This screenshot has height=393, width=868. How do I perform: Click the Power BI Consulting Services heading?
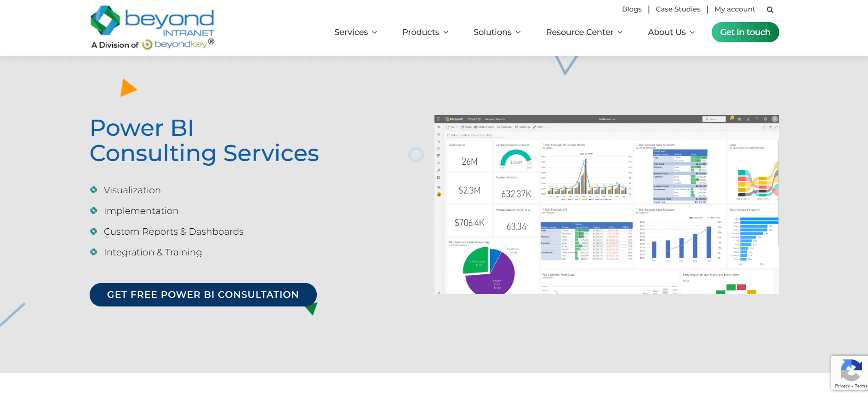(x=204, y=140)
